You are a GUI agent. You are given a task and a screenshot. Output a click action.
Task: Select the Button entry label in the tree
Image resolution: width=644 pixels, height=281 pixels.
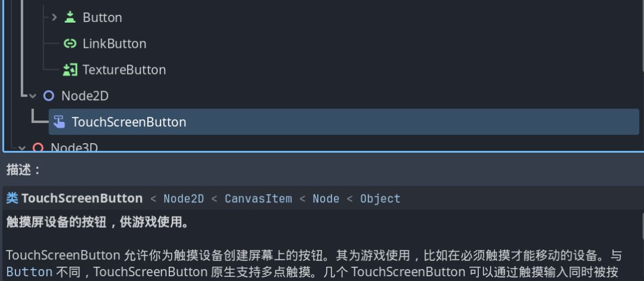coord(102,17)
